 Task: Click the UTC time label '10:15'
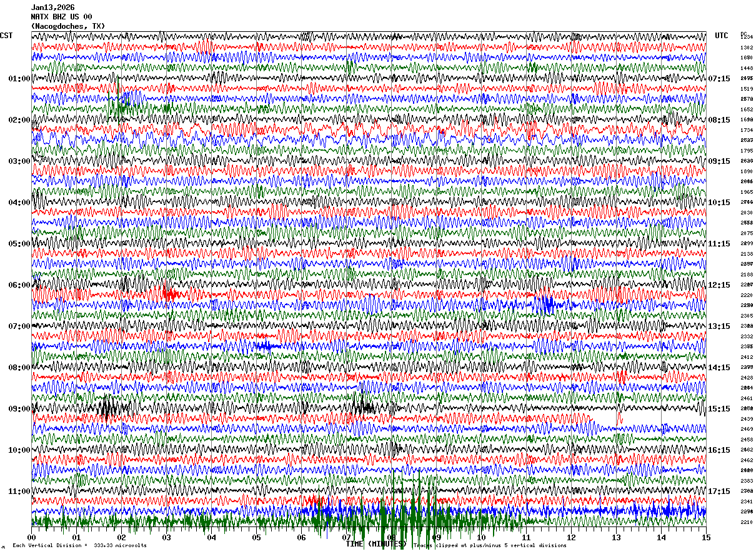[719, 203]
